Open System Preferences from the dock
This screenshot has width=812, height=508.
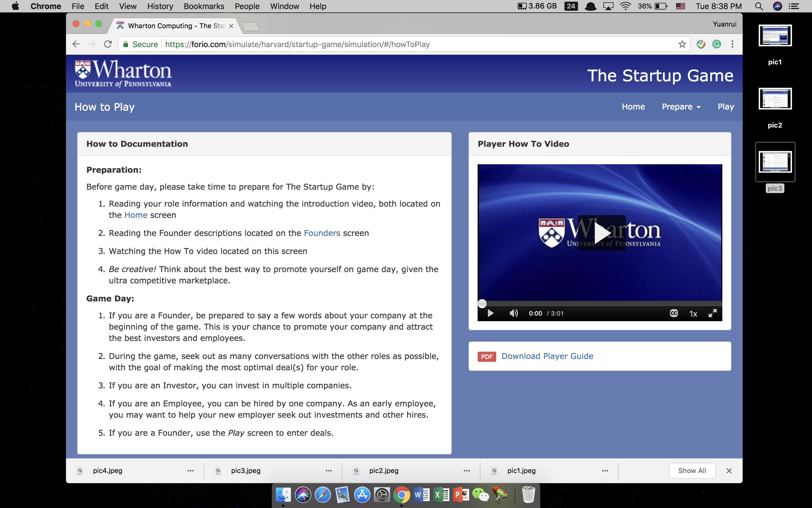(x=382, y=495)
